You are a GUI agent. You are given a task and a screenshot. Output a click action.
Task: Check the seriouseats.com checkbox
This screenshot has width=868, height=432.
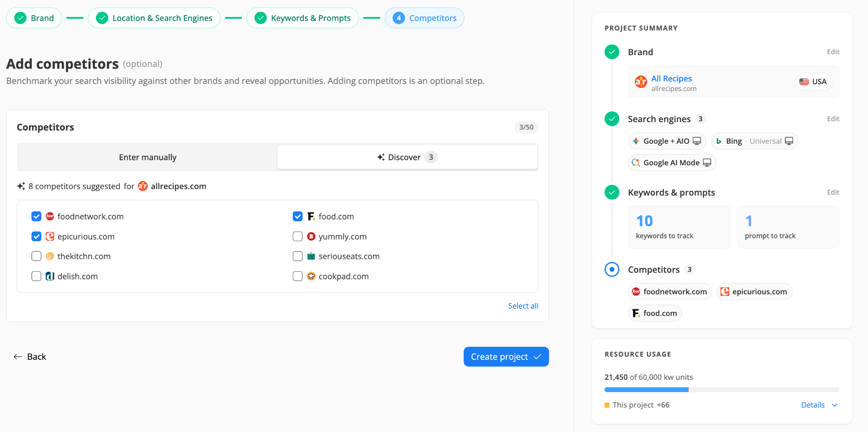(x=298, y=256)
